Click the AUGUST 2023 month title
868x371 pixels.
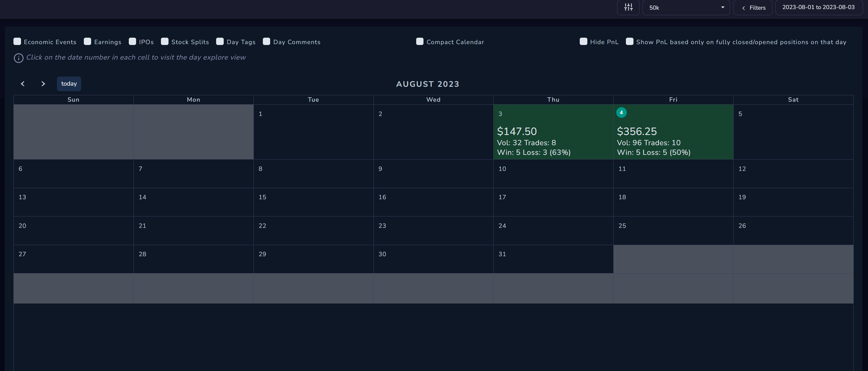[428, 84]
